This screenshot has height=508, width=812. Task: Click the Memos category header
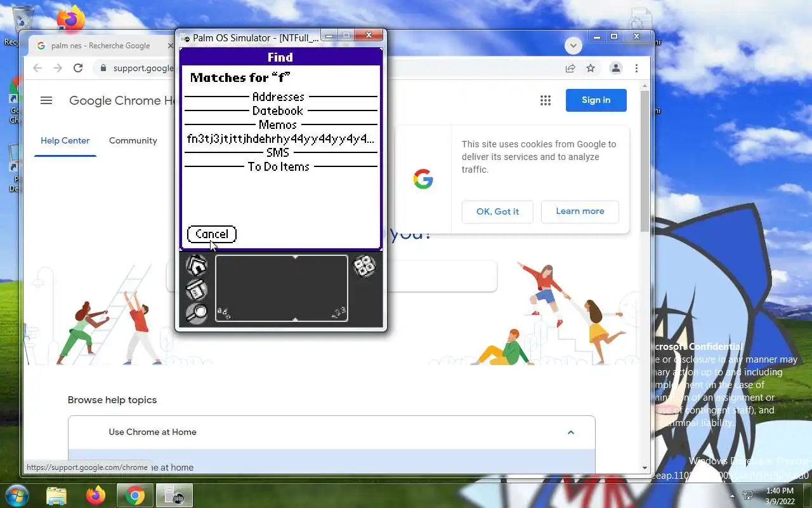pyautogui.click(x=278, y=124)
